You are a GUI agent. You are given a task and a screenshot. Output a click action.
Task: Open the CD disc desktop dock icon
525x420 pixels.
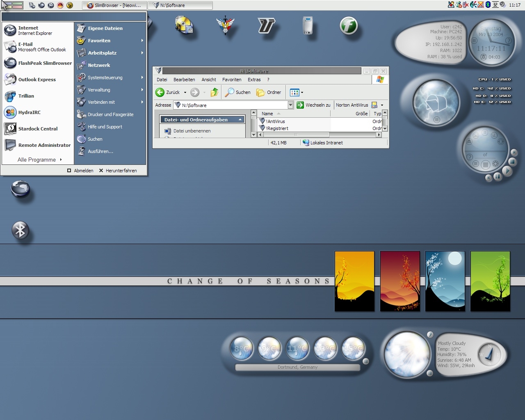tap(184, 26)
